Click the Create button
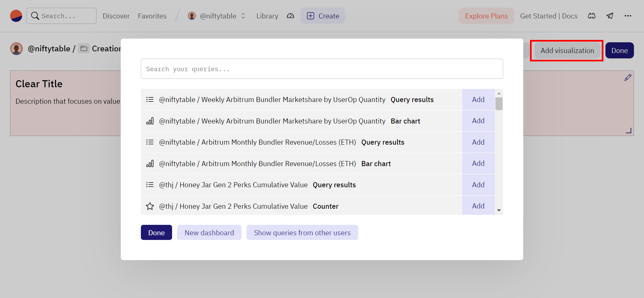The height and width of the screenshot is (298, 644). click(323, 16)
